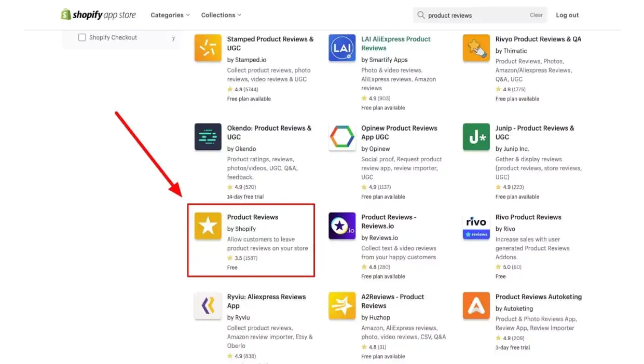Tick the Shopify Checkout checkbox
644x364 pixels.
click(x=82, y=37)
